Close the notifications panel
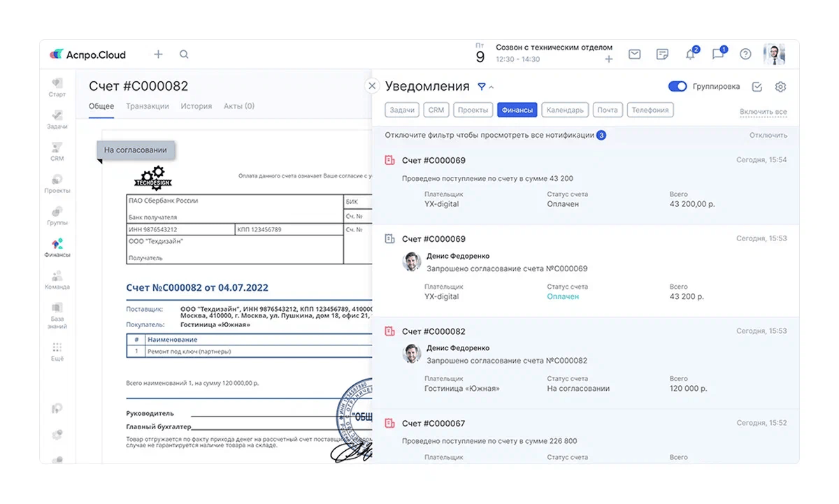The image size is (839, 504). pos(372,86)
